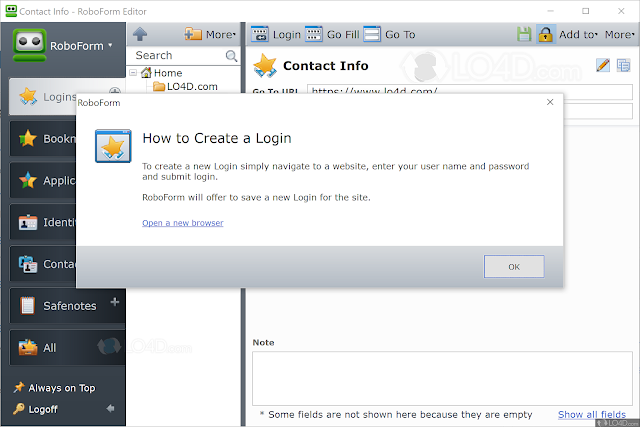The height and width of the screenshot is (427, 640).
Task: Click the Open a new browser link
Action: (182, 223)
